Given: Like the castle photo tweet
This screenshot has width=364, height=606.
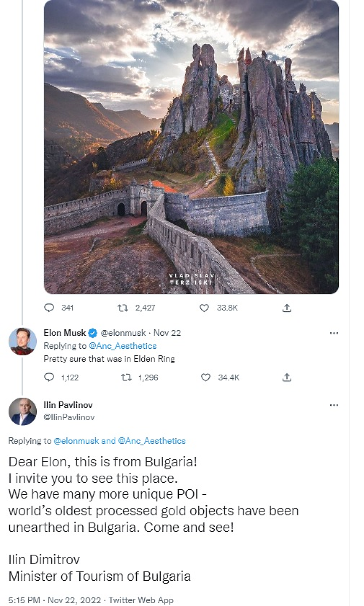Looking at the screenshot, I should 204,308.
